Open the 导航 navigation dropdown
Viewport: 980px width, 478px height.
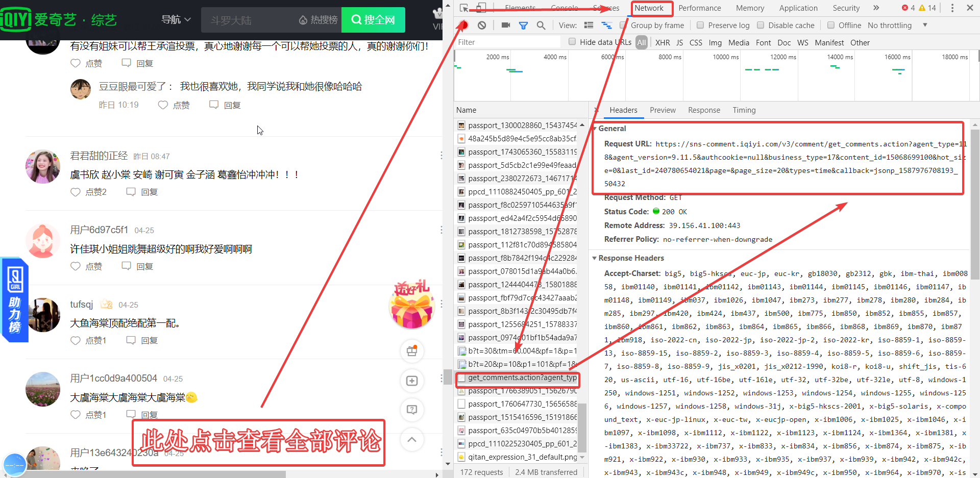tap(176, 19)
